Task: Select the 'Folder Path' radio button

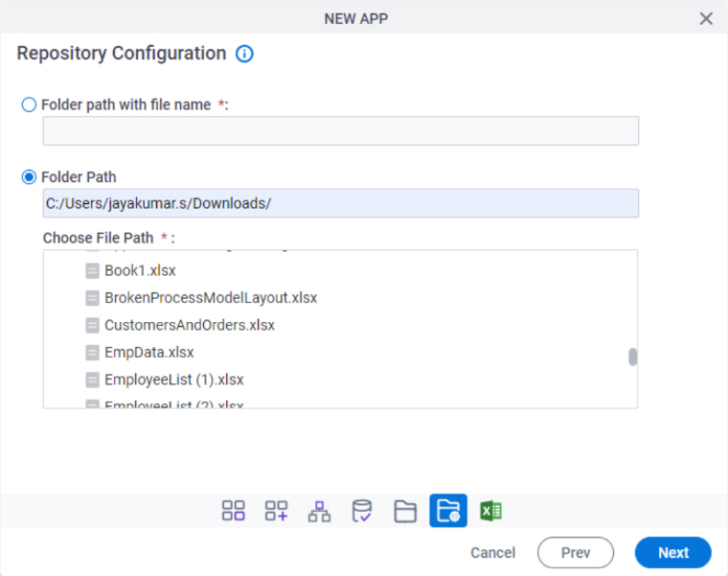Action: click(x=30, y=176)
